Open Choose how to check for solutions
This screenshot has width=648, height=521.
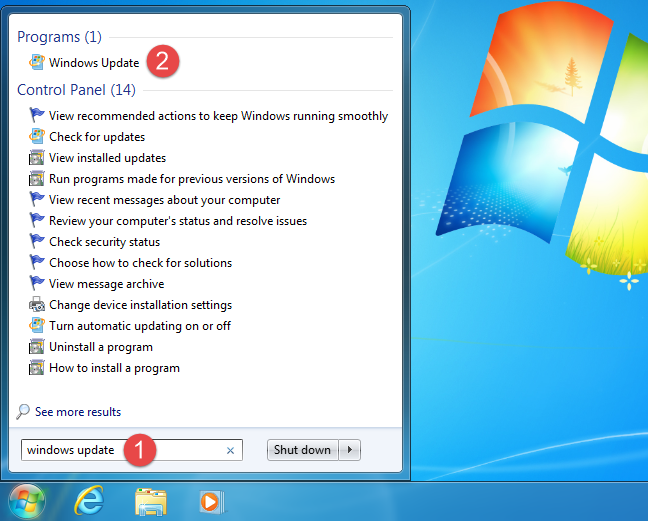(141, 263)
